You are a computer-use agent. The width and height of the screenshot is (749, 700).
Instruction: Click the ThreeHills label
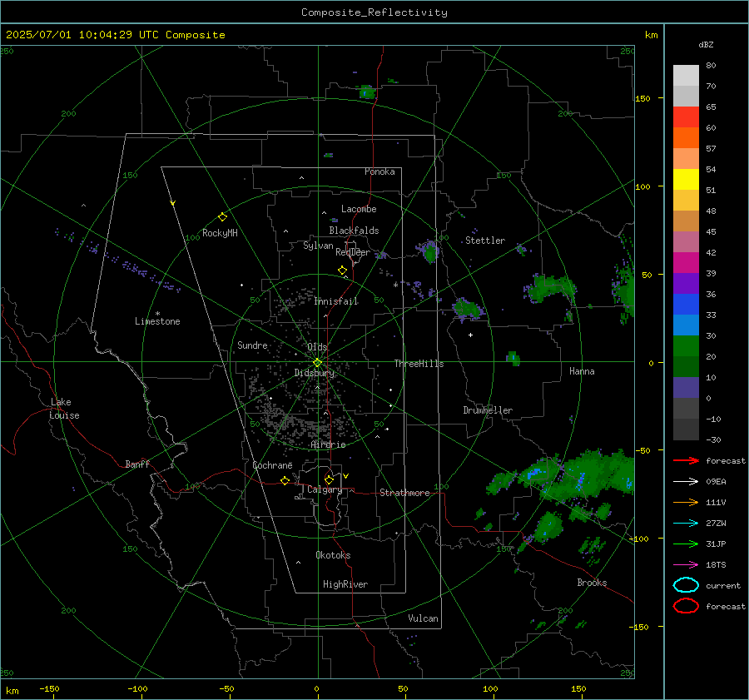click(x=419, y=364)
